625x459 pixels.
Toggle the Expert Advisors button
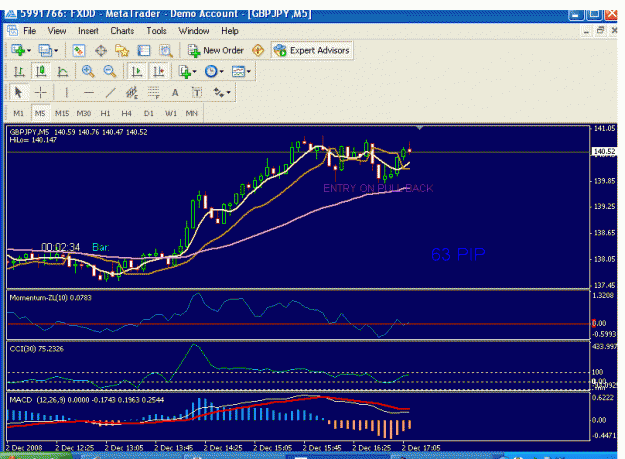(312, 51)
